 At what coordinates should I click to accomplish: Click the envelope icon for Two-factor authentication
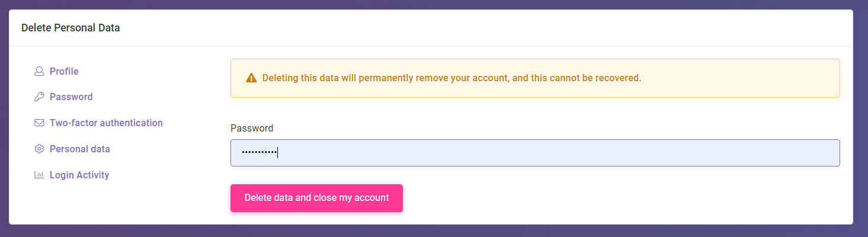tap(39, 123)
